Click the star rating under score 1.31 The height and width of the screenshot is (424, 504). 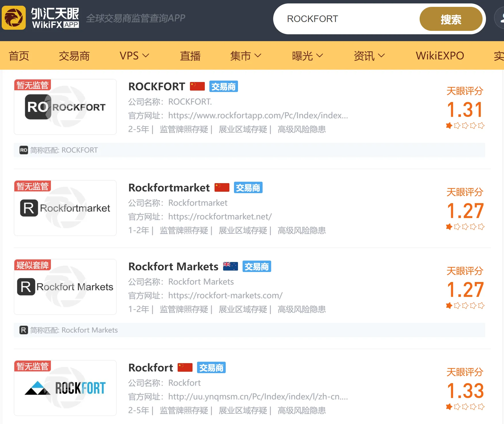coord(465,125)
